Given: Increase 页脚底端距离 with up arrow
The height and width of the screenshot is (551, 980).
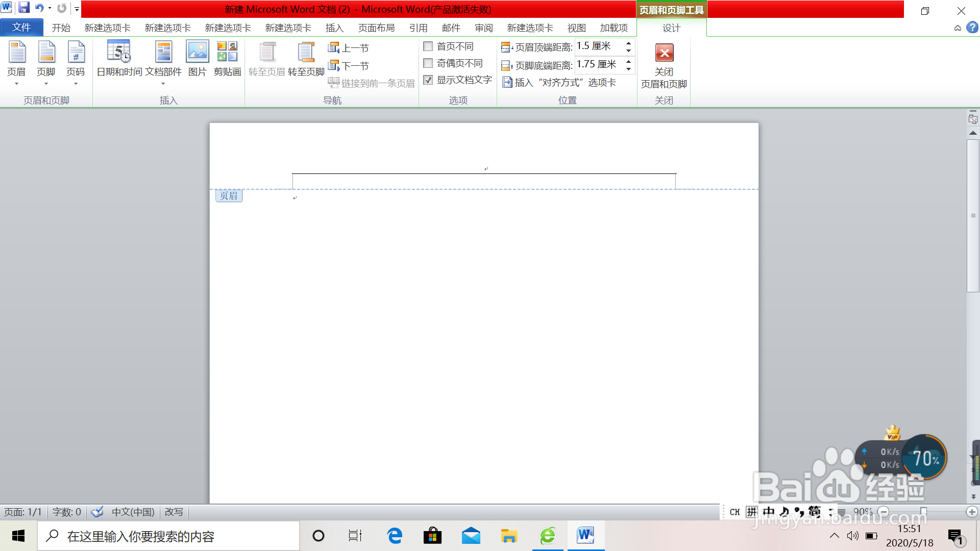Looking at the screenshot, I should coord(628,62).
